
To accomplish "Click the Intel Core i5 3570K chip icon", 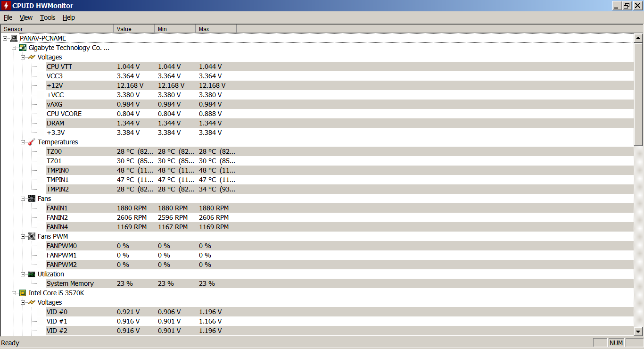I will [23, 293].
